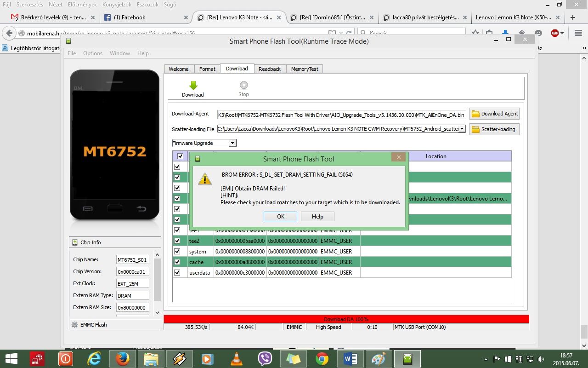The image size is (588, 368).
Task: Click Chip Info scroll up arrow
Action: [x=158, y=255]
